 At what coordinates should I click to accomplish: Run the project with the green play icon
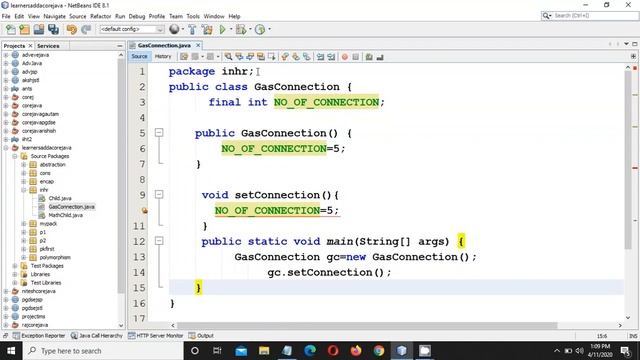[222, 29]
